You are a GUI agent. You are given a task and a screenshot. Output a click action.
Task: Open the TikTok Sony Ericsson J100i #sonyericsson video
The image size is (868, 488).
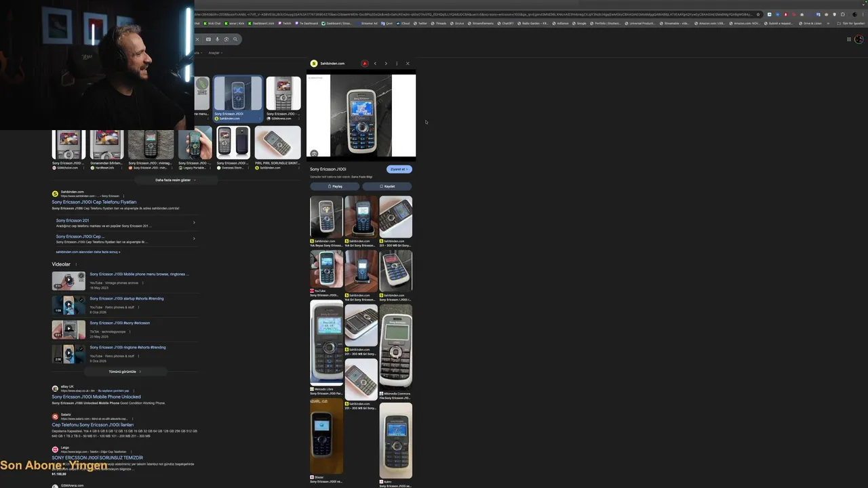coord(120,323)
